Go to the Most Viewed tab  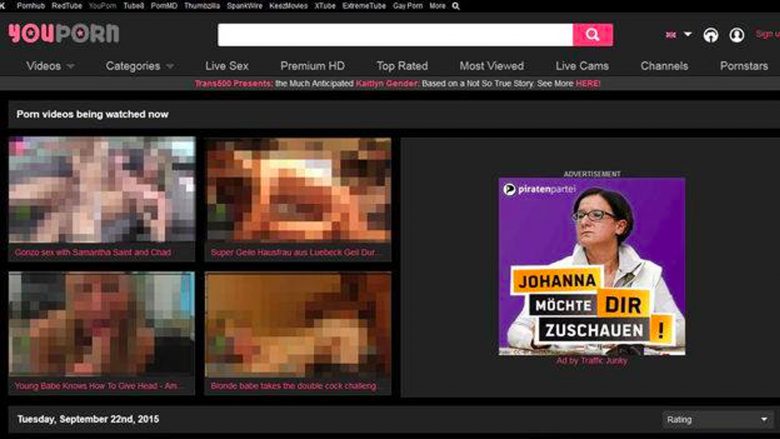point(491,66)
